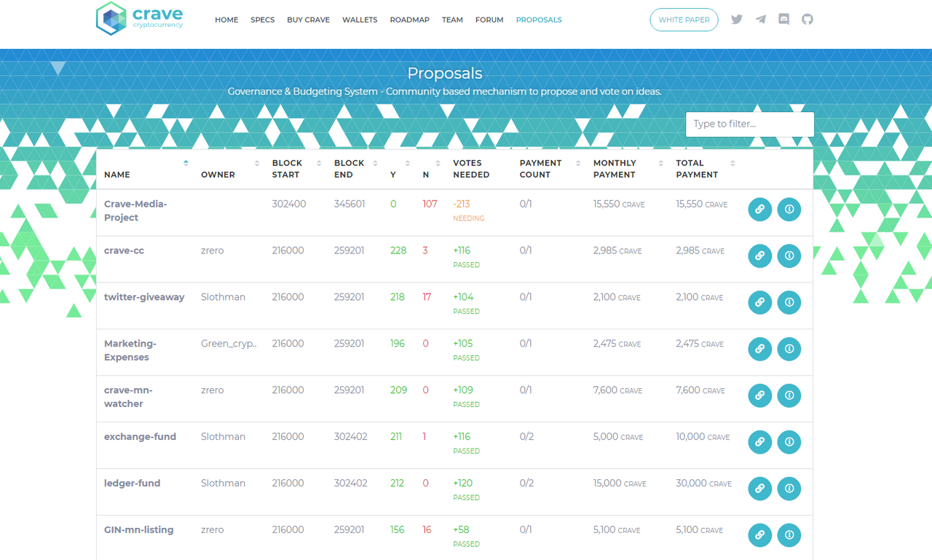Select the Marketing-Expenses proposal name
This screenshot has width=932, height=560.
tap(130, 350)
